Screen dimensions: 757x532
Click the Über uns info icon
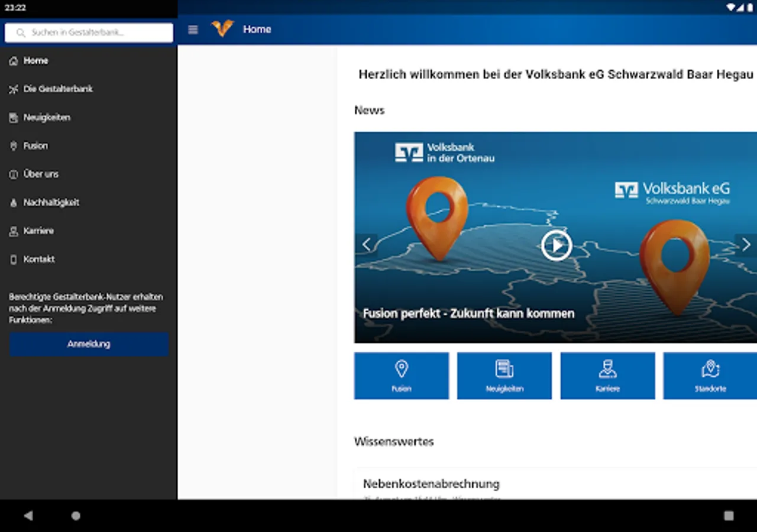pyautogui.click(x=14, y=174)
